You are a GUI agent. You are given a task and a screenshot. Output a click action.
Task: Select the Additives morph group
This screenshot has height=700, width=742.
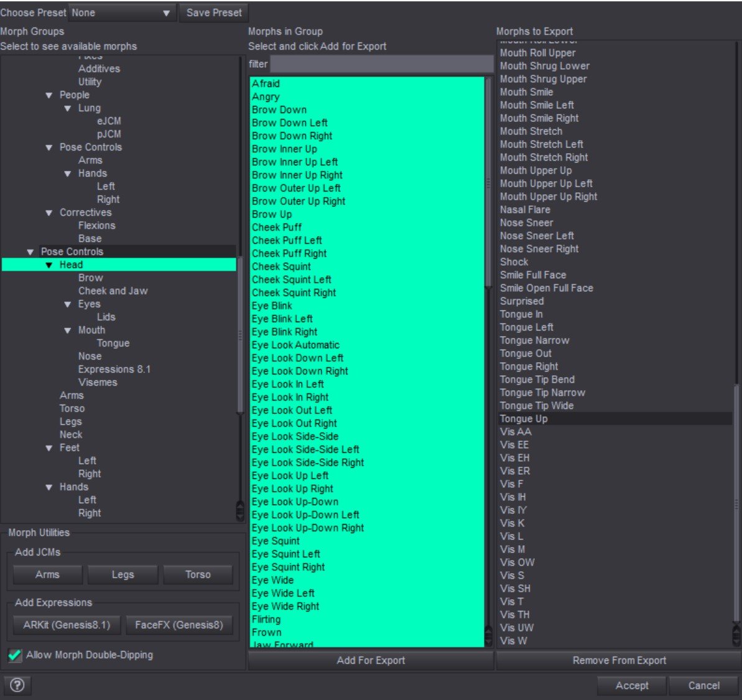(x=99, y=69)
